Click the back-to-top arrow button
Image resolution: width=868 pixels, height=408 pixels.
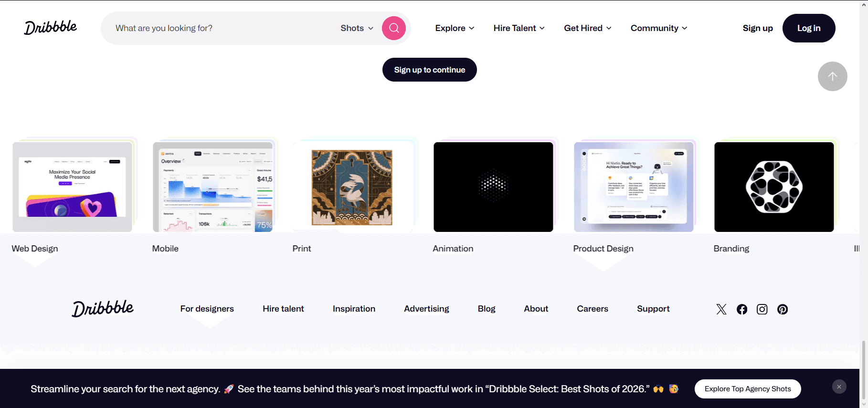tap(833, 76)
